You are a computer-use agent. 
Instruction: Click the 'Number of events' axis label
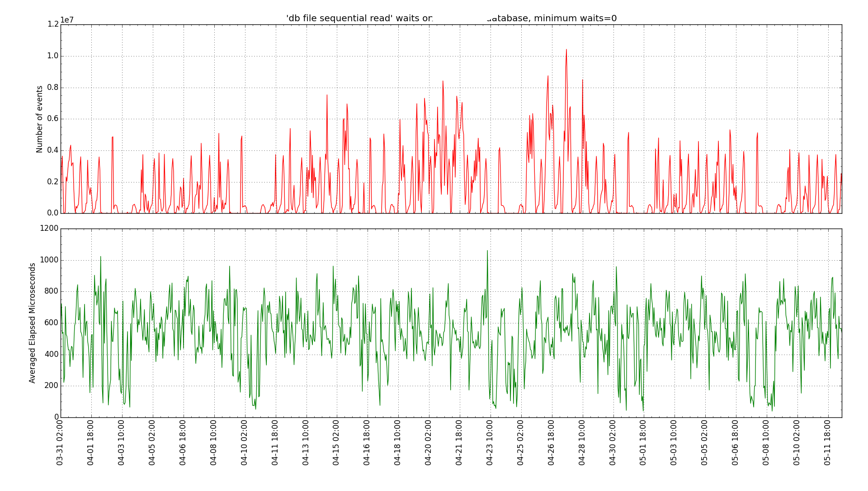pyautogui.click(x=40, y=119)
